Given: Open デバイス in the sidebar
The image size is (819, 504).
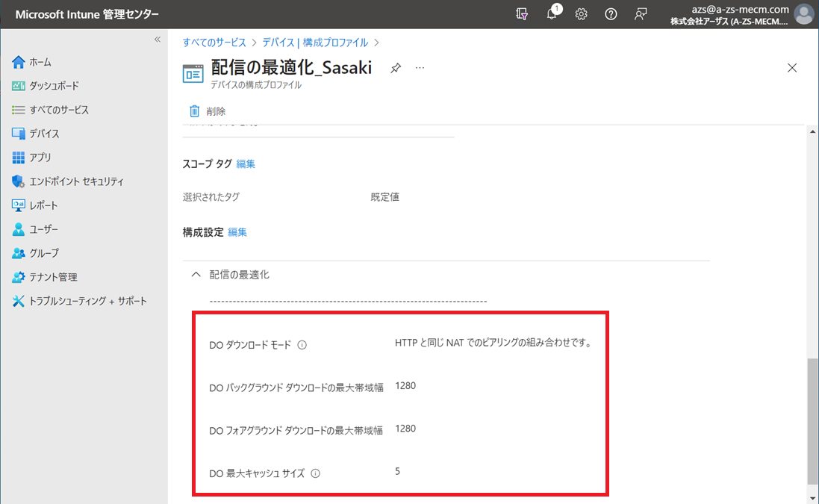Looking at the screenshot, I should coord(44,134).
